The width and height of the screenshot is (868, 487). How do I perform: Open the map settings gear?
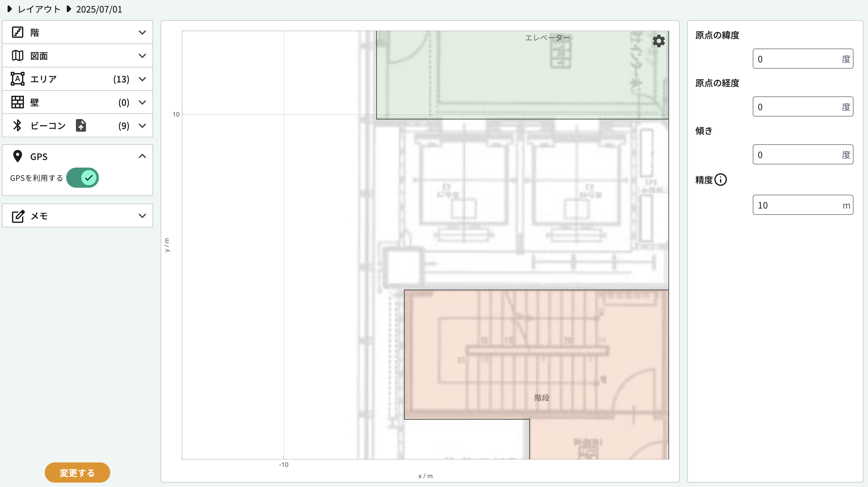pos(659,41)
